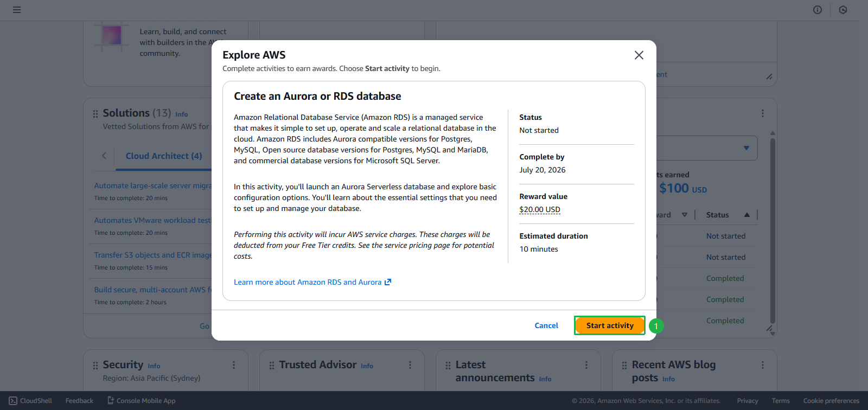Open the hamburger navigation menu
Viewport: 868px width, 410px height.
pyautogui.click(x=17, y=10)
